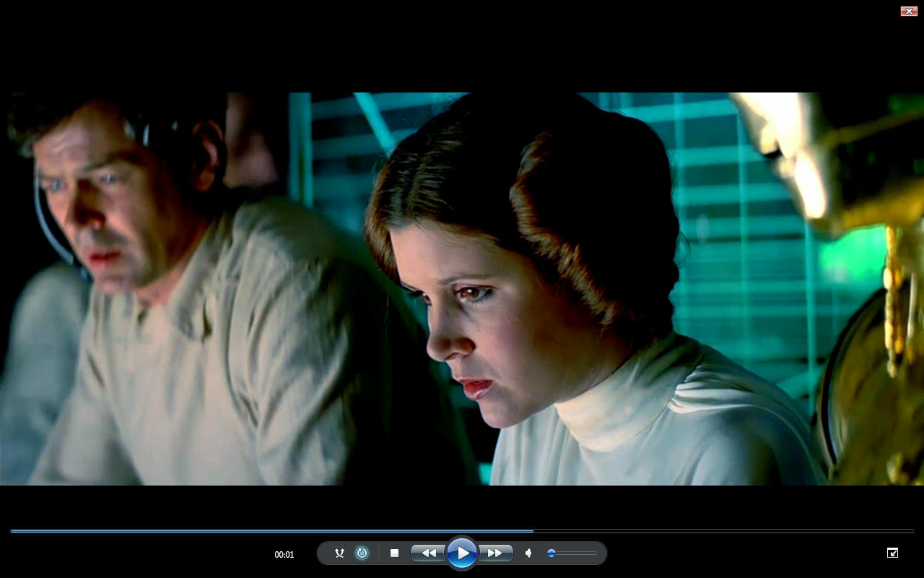924x578 pixels.
Task: Toggle the repeat button
Action: click(362, 553)
